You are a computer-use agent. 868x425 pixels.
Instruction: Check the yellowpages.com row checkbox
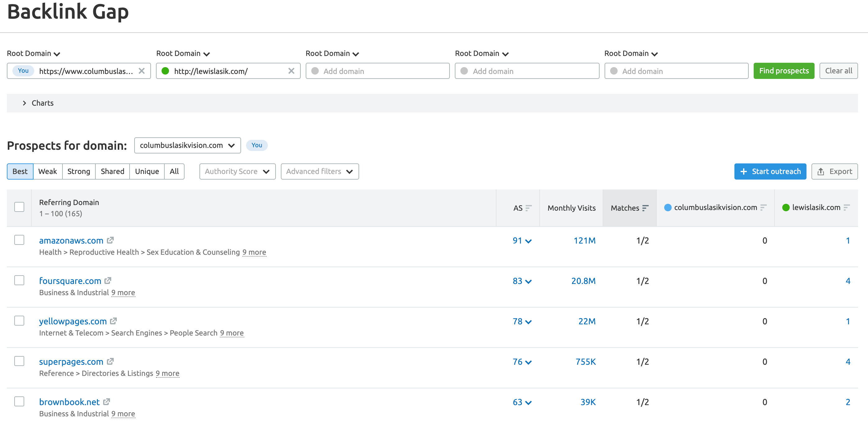click(x=19, y=321)
